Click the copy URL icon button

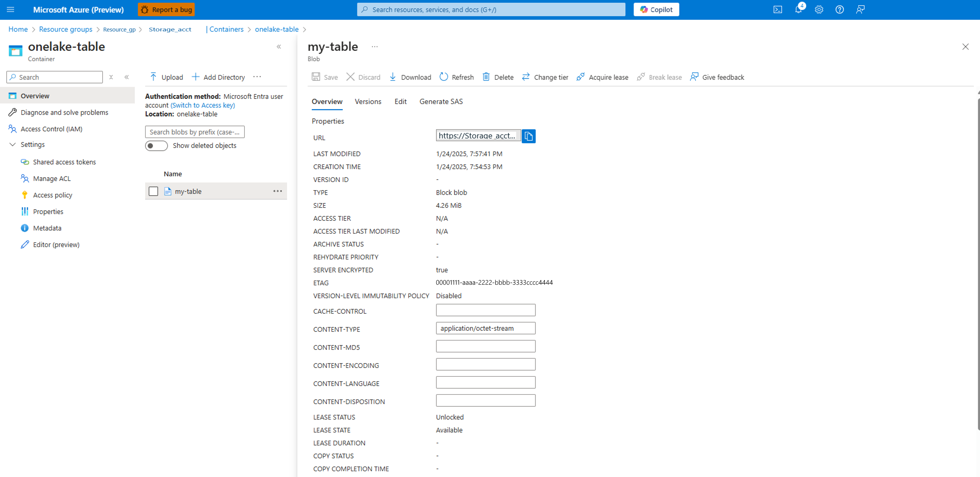(529, 136)
